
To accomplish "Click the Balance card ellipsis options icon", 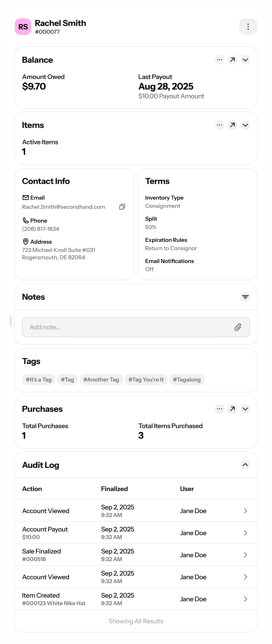I will [220, 60].
